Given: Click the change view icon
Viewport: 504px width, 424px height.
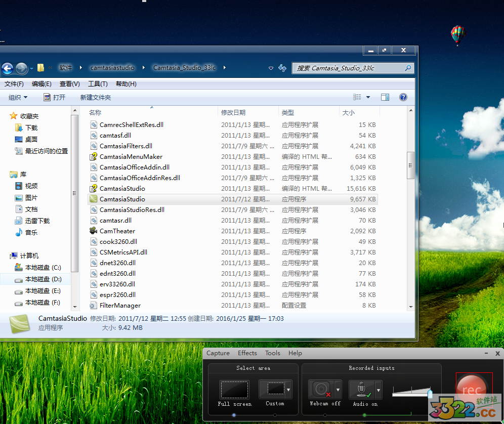Looking at the screenshot, I should [x=357, y=97].
